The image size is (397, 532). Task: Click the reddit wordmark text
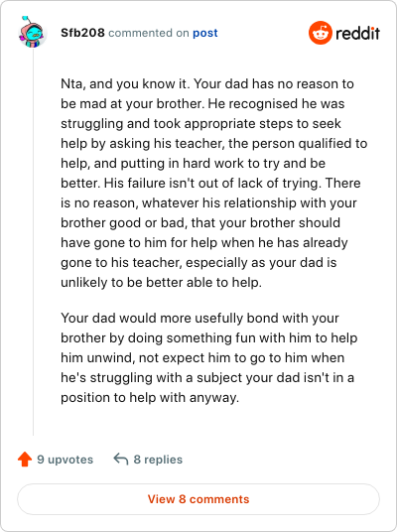tap(357, 33)
